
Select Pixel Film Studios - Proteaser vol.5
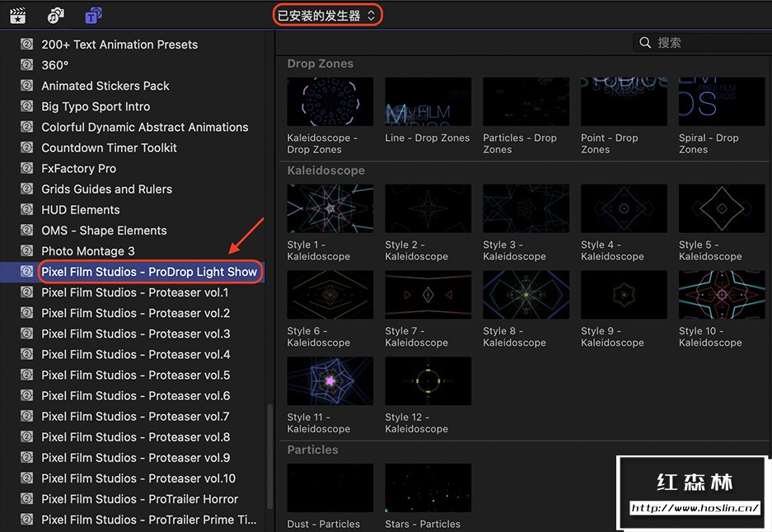pos(136,375)
